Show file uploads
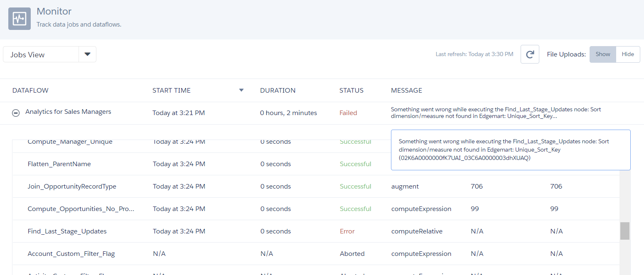 coord(602,54)
